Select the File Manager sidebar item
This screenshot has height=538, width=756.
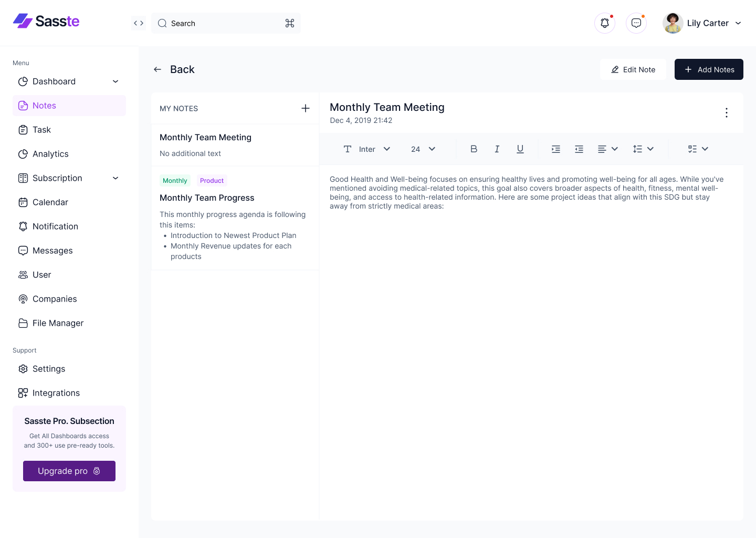click(57, 323)
